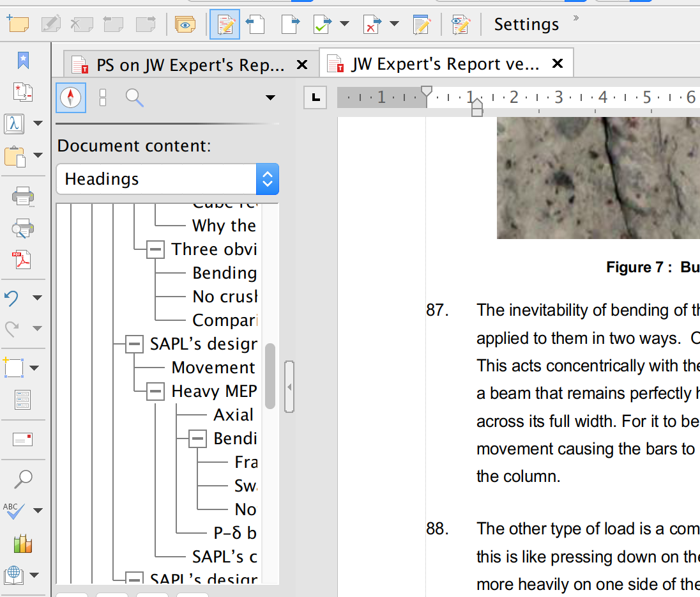Toggle the Navigator compass button
The image size is (700, 597).
tap(70, 98)
